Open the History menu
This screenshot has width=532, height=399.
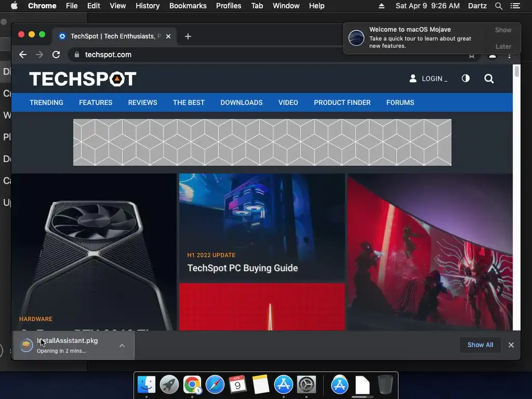tap(148, 6)
